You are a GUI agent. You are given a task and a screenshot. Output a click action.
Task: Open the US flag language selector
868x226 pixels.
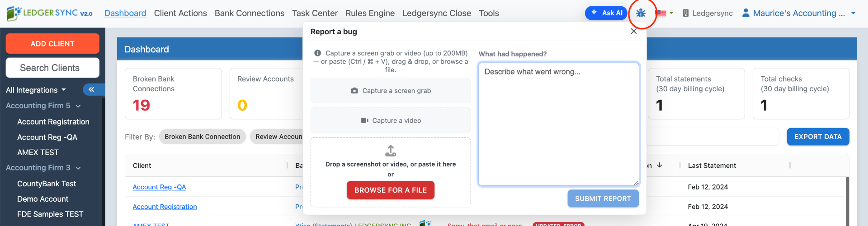664,13
